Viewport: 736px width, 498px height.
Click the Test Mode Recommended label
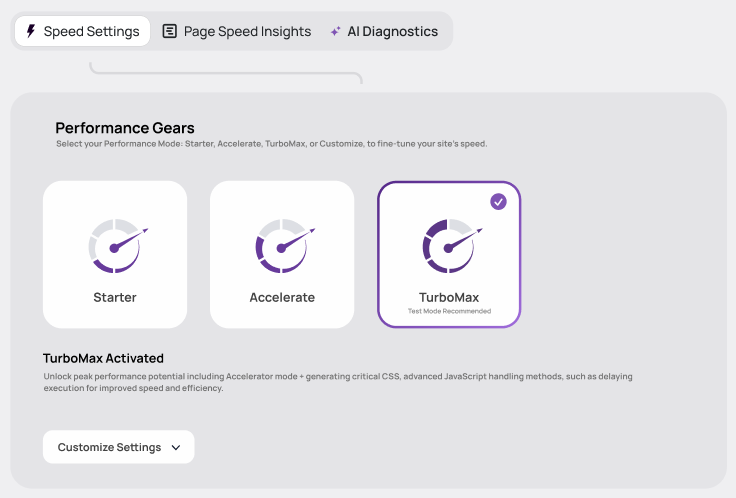449,311
